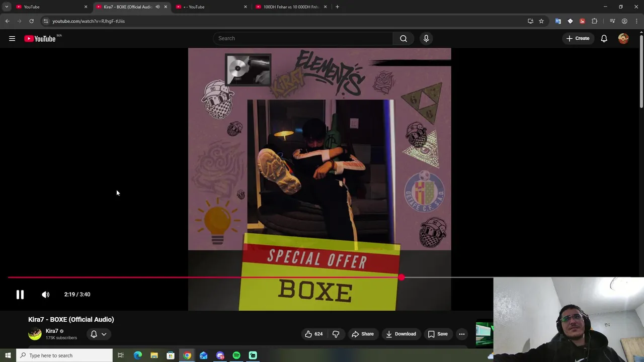Mute tab via audio indicator icon
The image size is (644, 362).
[157, 7]
